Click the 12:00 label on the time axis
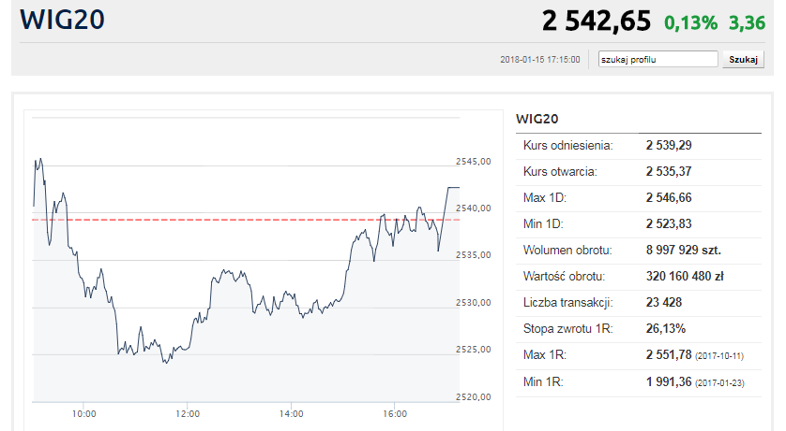 point(187,412)
